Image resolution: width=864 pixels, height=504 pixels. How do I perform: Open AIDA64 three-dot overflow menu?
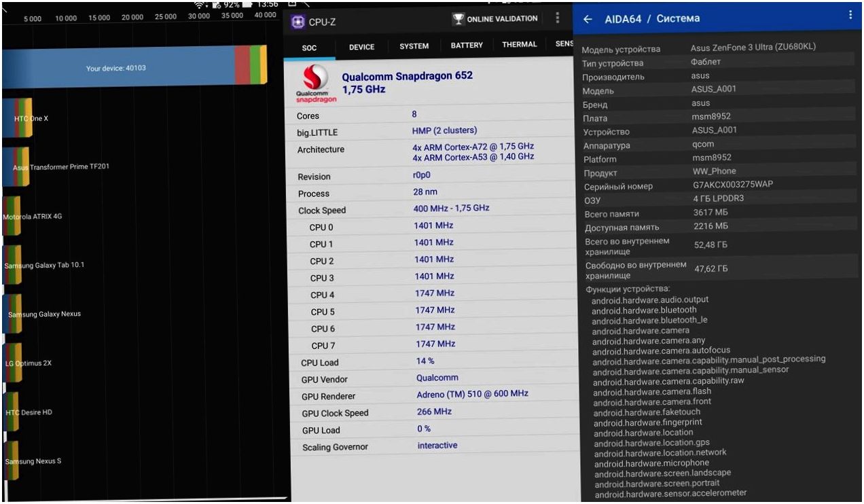[x=849, y=15]
